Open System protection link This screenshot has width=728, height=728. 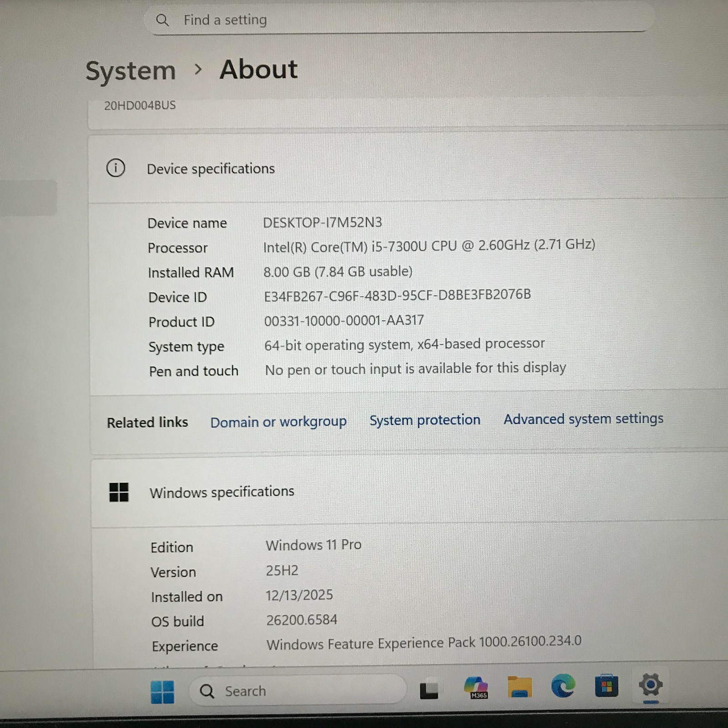click(x=425, y=420)
